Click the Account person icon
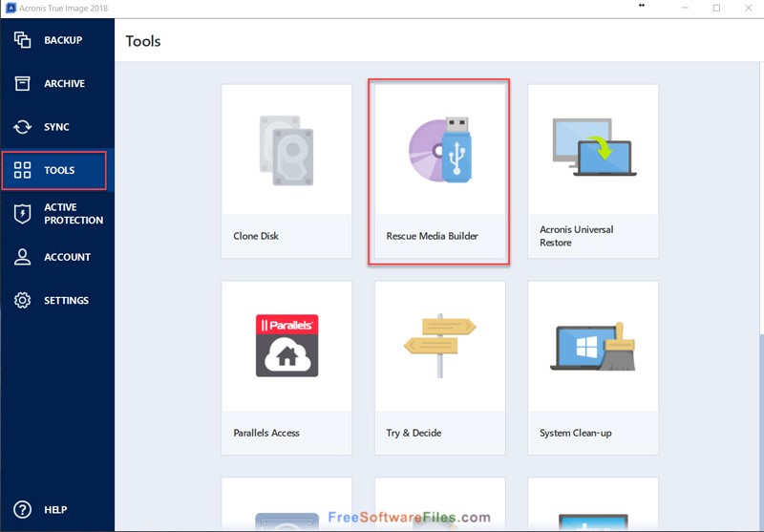This screenshot has width=764, height=532. coord(22,257)
